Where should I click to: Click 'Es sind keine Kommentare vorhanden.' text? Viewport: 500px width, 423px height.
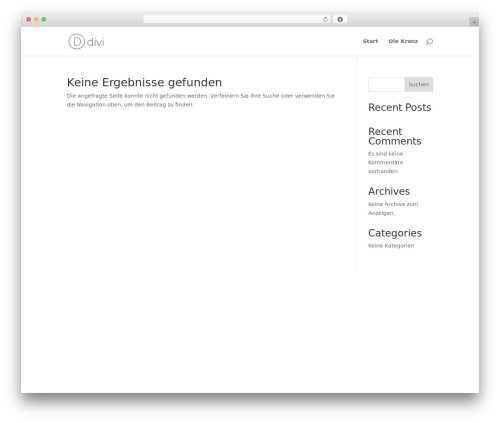tap(386, 162)
